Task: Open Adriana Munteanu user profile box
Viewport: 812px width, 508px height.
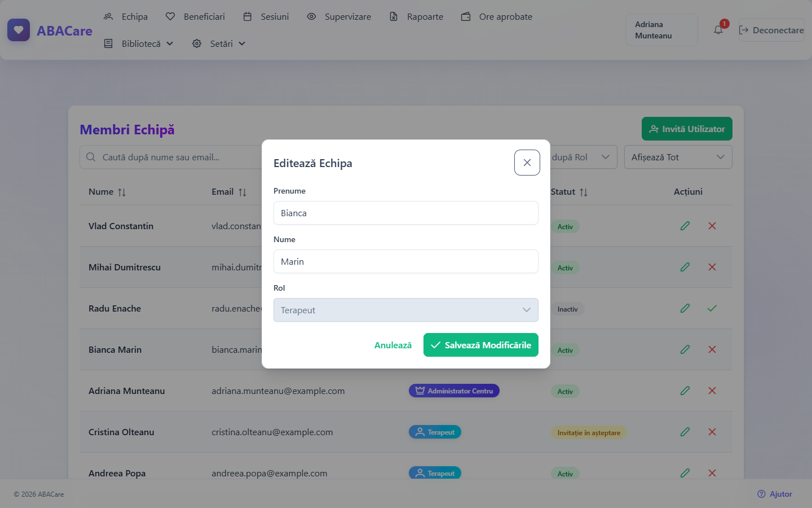Action: tap(661, 30)
